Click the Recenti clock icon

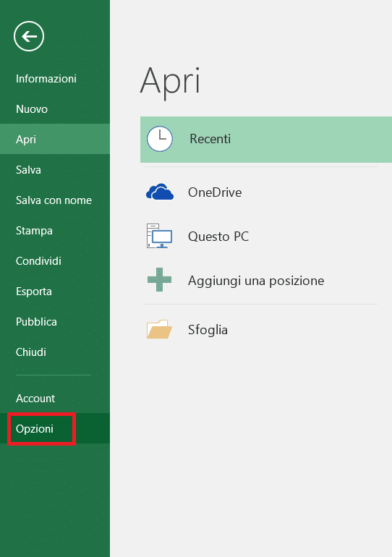(160, 139)
